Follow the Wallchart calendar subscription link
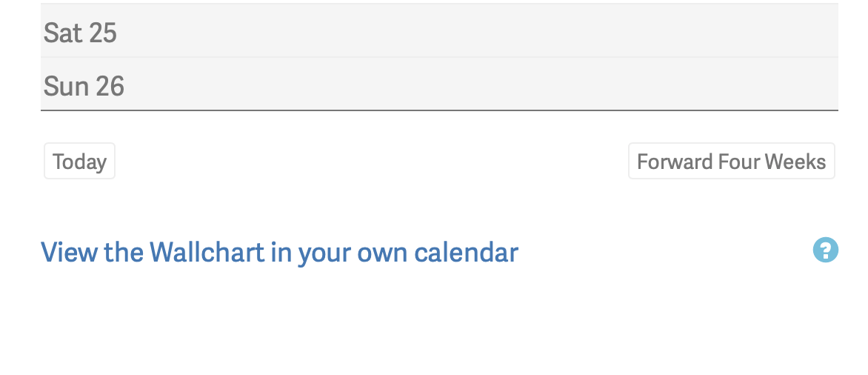This screenshot has height=375, width=868. 279,253
